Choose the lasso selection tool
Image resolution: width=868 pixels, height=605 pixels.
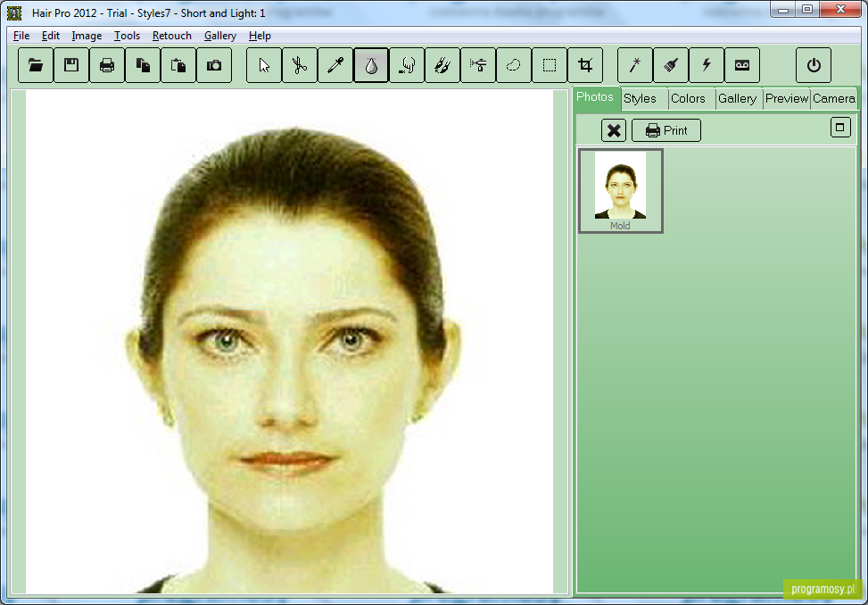(514, 65)
